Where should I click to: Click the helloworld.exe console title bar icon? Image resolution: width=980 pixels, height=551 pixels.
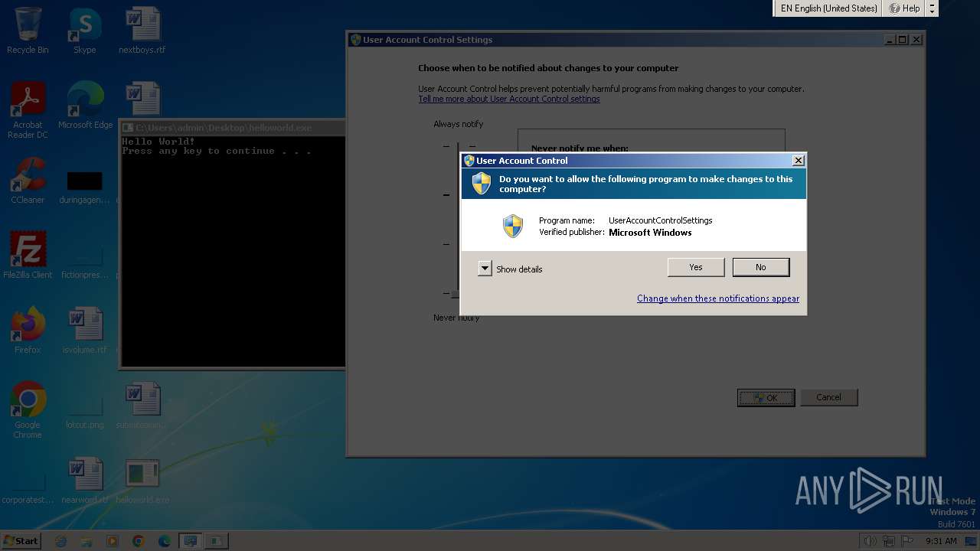(129, 128)
